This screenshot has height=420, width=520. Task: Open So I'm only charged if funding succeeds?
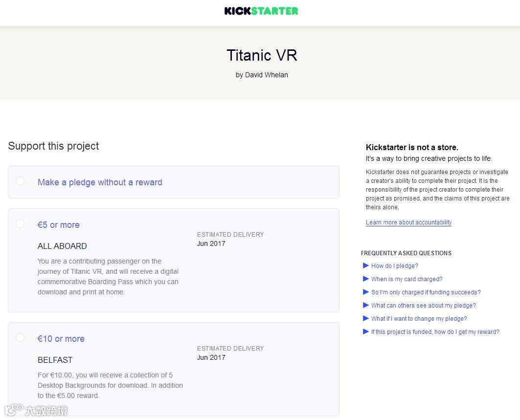pos(426,292)
